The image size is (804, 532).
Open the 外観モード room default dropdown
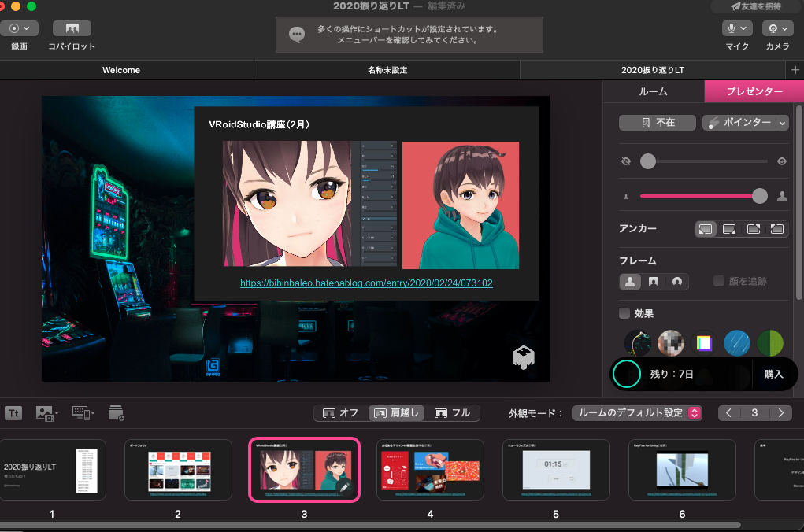637,413
